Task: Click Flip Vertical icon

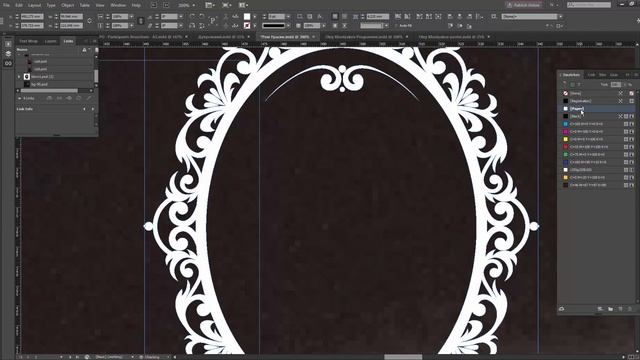Action: point(202,25)
